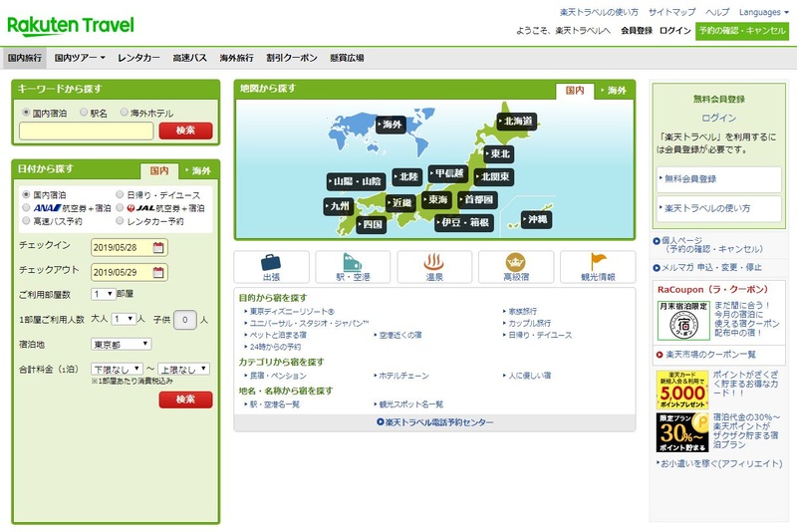Click the 首都圏 map label
797x532 pixels.
pos(477,199)
